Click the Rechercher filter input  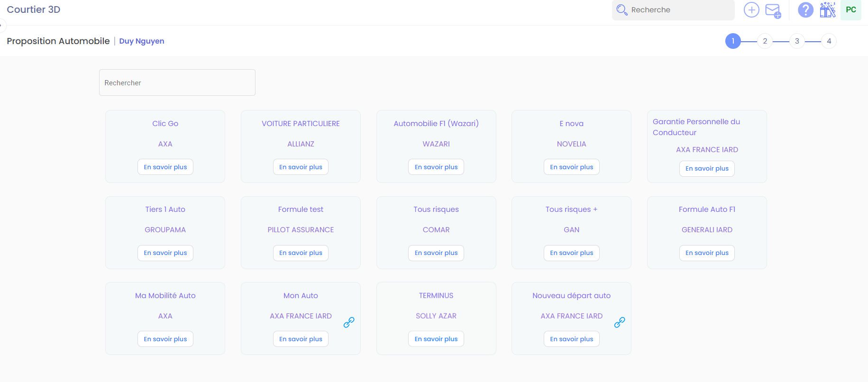click(177, 82)
